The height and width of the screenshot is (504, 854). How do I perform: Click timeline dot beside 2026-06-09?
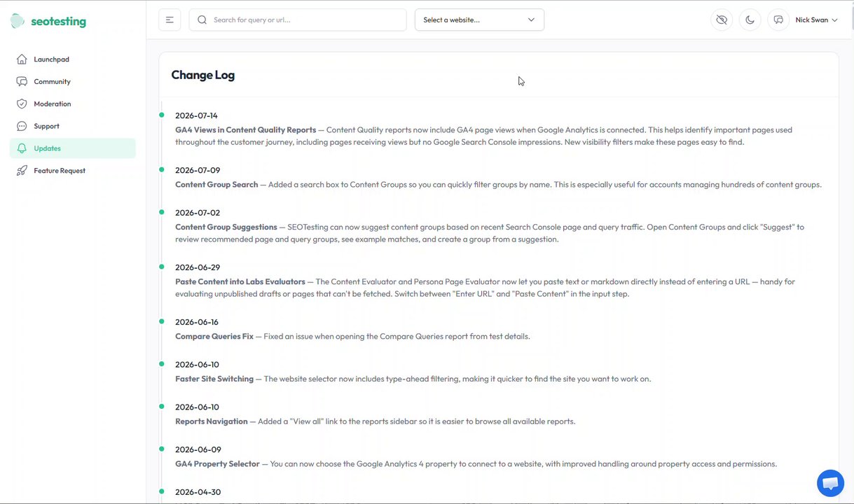(x=162, y=449)
